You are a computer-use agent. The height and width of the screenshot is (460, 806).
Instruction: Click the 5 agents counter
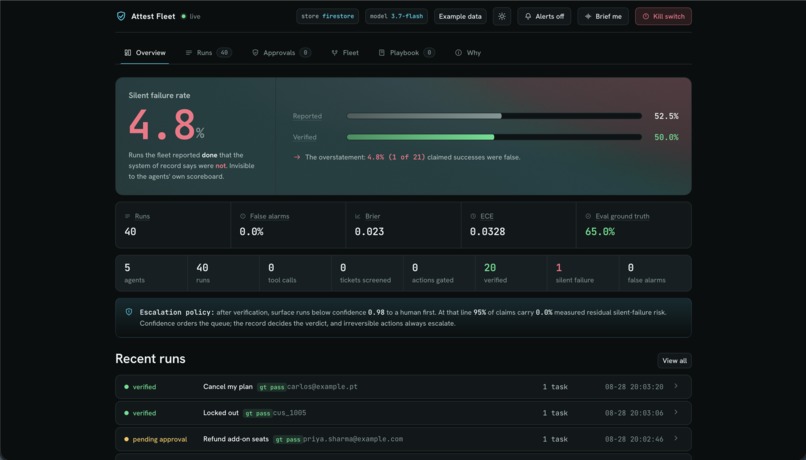pyautogui.click(x=152, y=273)
